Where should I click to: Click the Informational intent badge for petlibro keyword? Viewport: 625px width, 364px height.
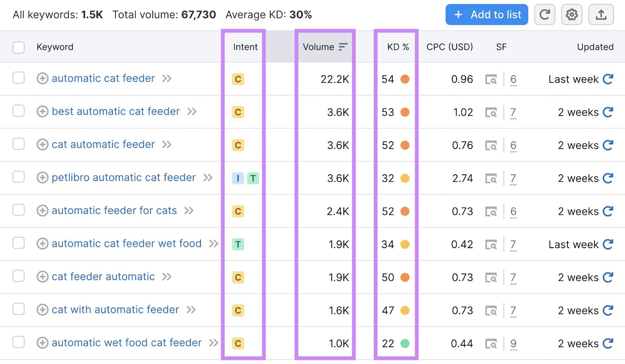point(238,178)
